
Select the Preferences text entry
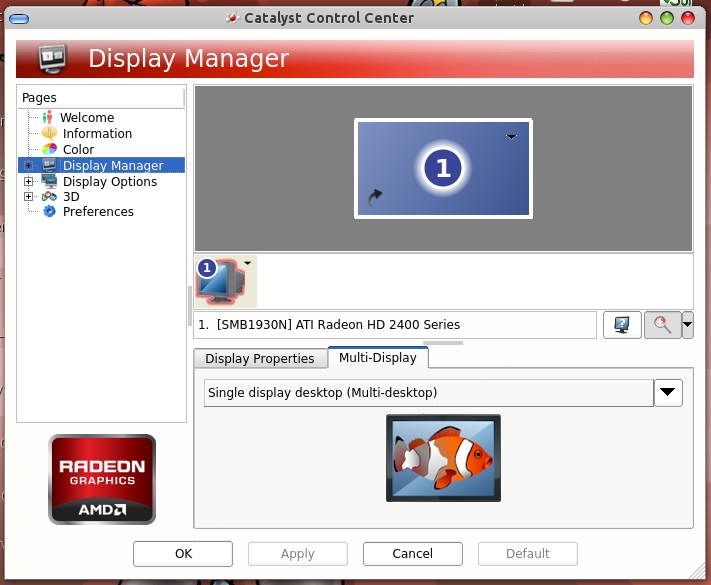[x=98, y=212]
